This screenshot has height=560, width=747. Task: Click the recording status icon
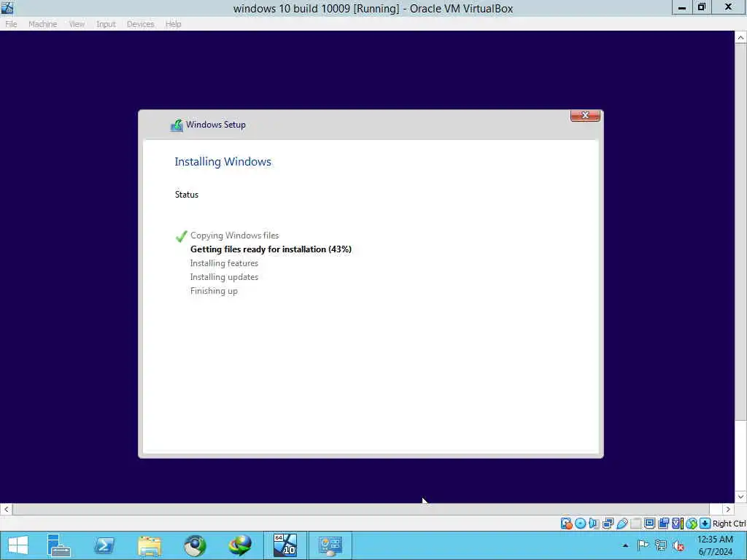663,524
